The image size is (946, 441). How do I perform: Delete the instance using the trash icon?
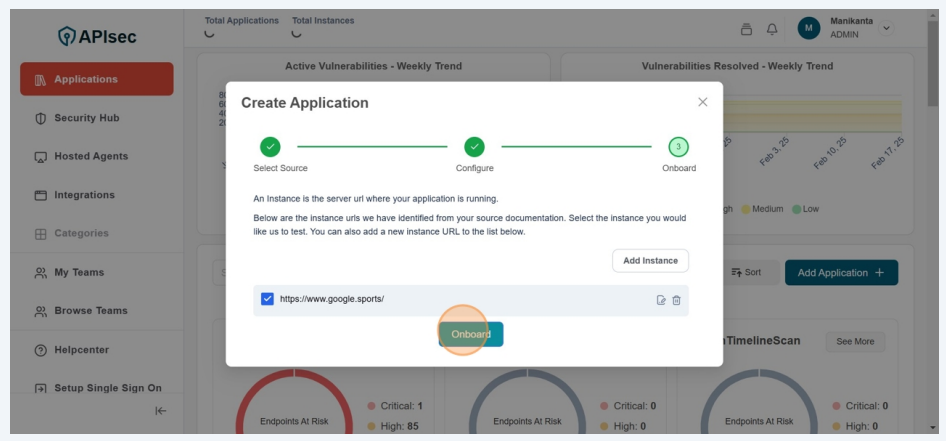pyautogui.click(x=676, y=300)
